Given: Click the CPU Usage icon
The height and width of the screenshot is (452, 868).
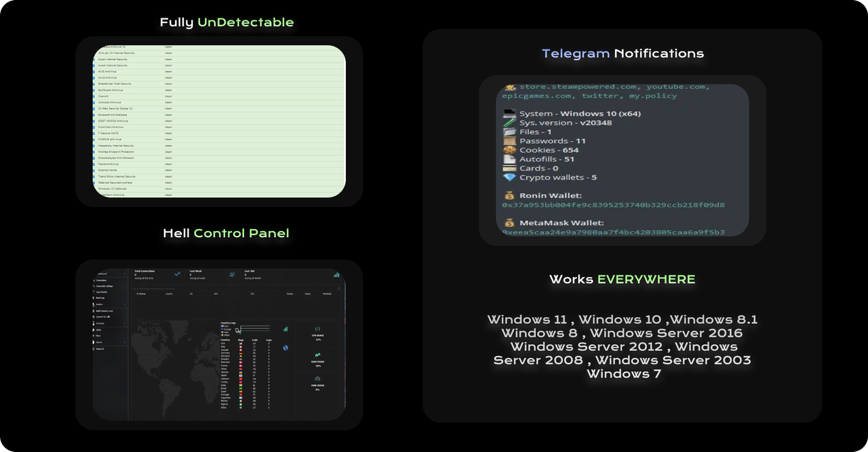Looking at the screenshot, I should pyautogui.click(x=317, y=329).
